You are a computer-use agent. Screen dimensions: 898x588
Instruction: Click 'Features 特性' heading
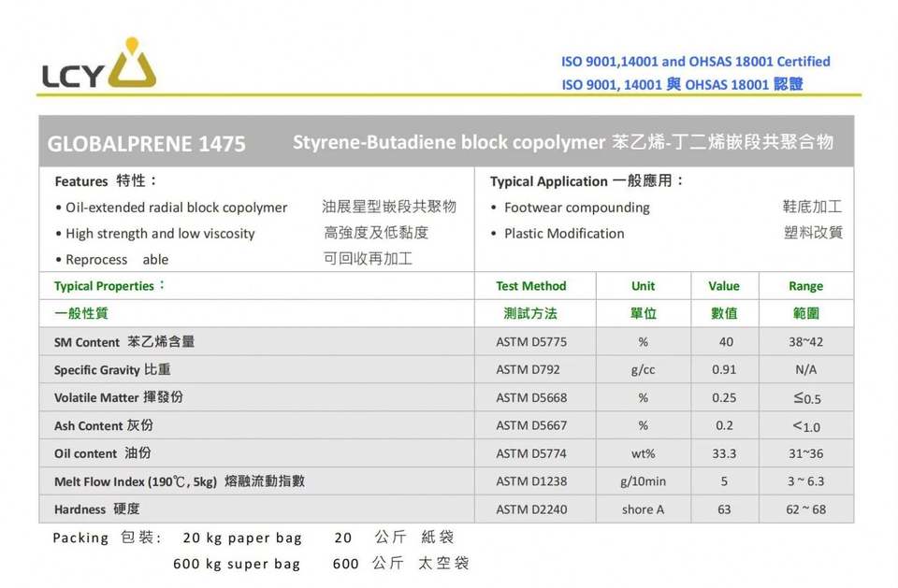(x=106, y=181)
